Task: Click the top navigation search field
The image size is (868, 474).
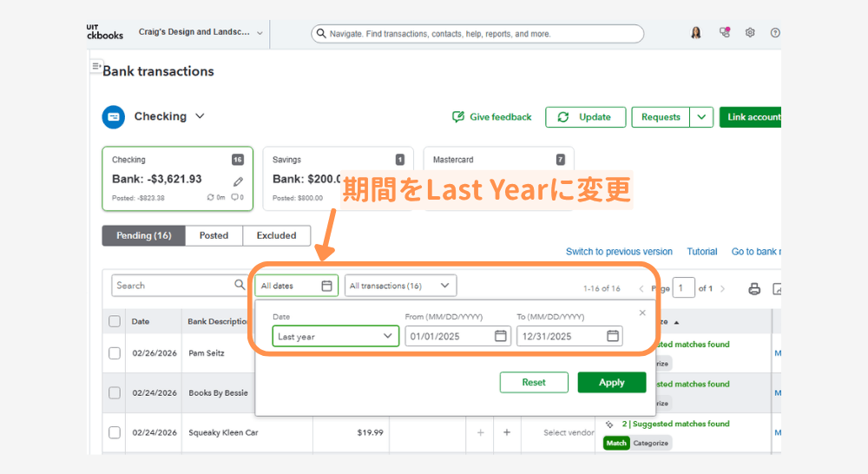Action: [477, 34]
